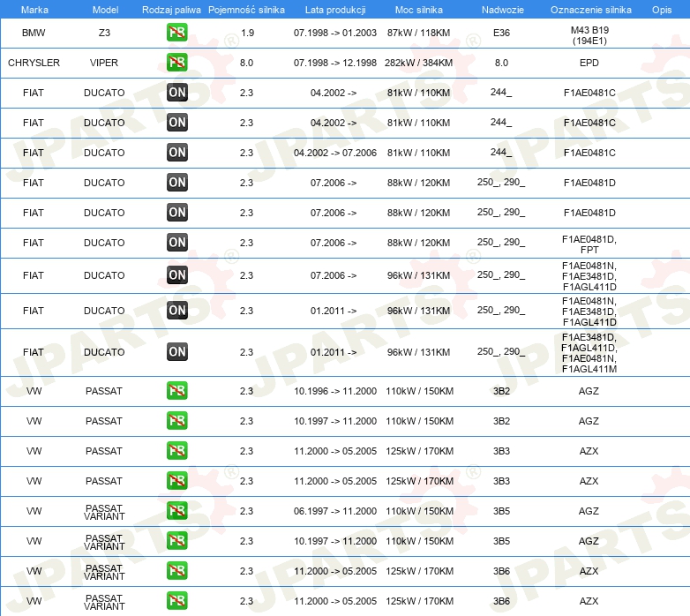The image size is (690, 616).
Task: Click the petrol fuel icon in BMW Z3 row
Action: (176, 33)
